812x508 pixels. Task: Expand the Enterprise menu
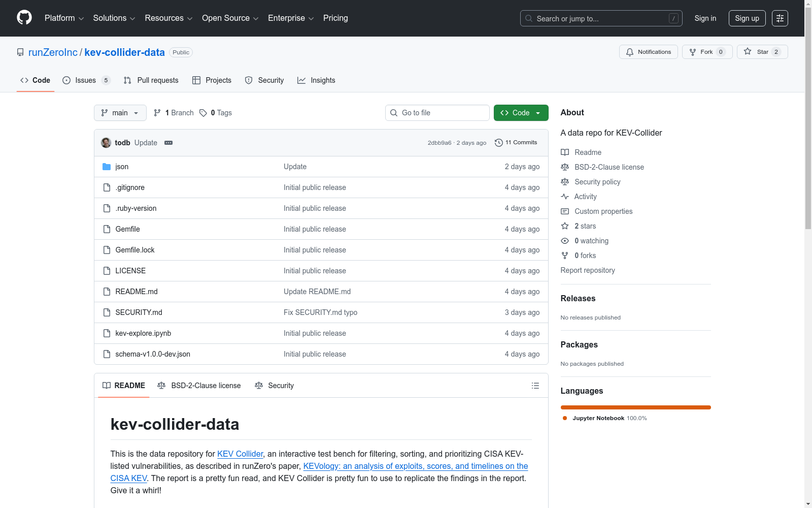pyautogui.click(x=291, y=18)
